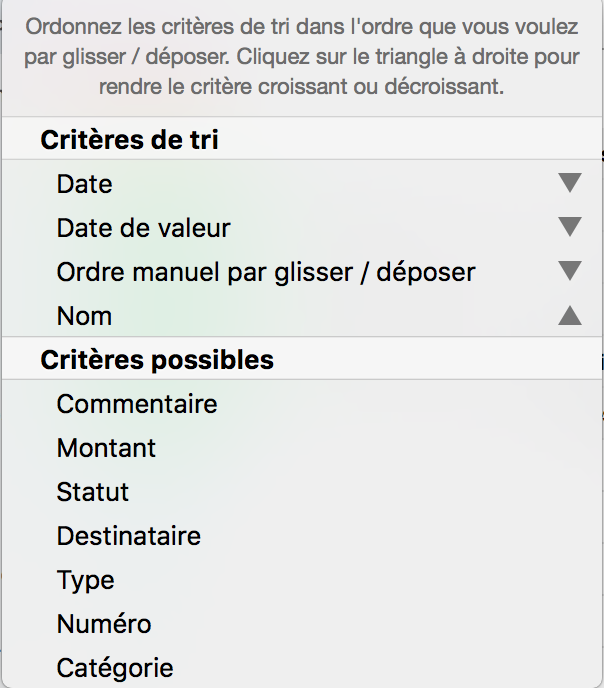
Task: Select the Numéro criterion
Action: (x=302, y=624)
